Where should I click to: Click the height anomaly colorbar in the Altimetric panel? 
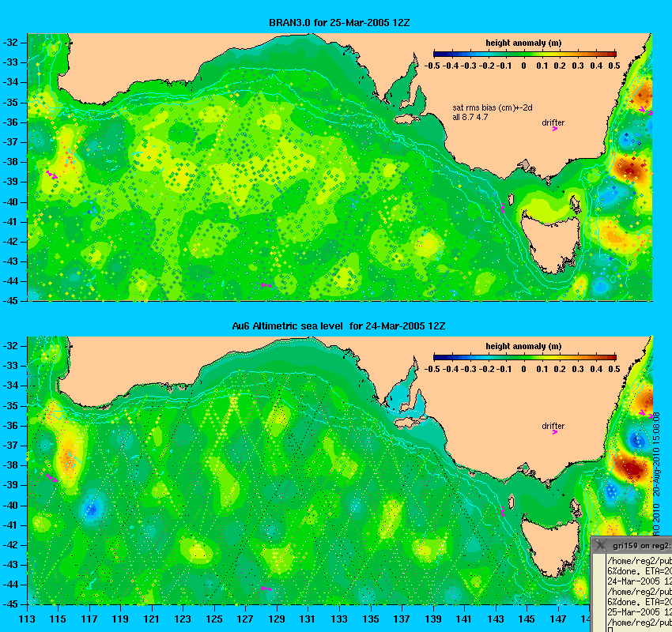pos(525,357)
